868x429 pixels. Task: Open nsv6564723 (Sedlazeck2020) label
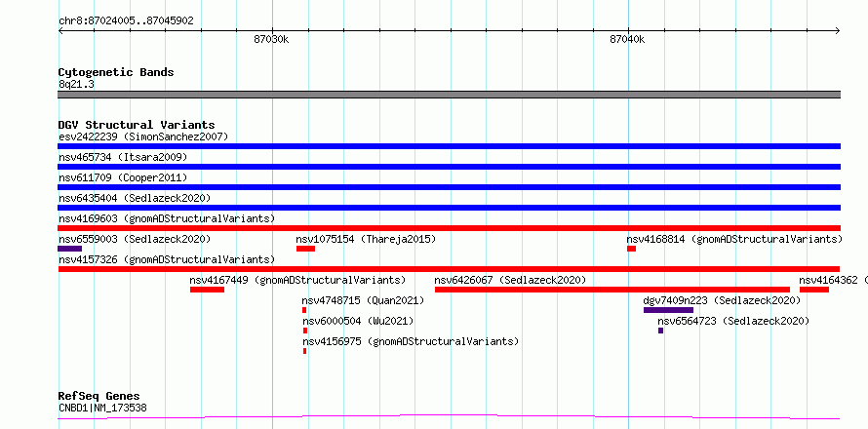point(733,321)
